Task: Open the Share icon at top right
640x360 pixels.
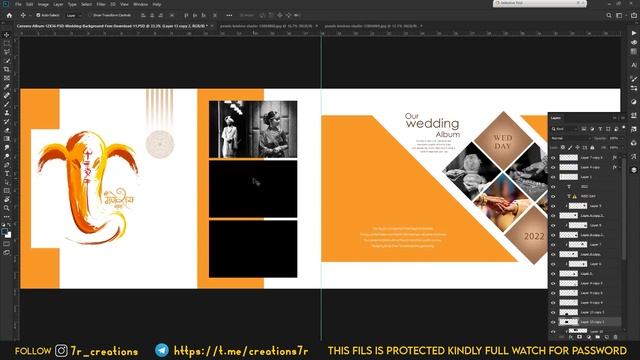Action: coord(634,16)
